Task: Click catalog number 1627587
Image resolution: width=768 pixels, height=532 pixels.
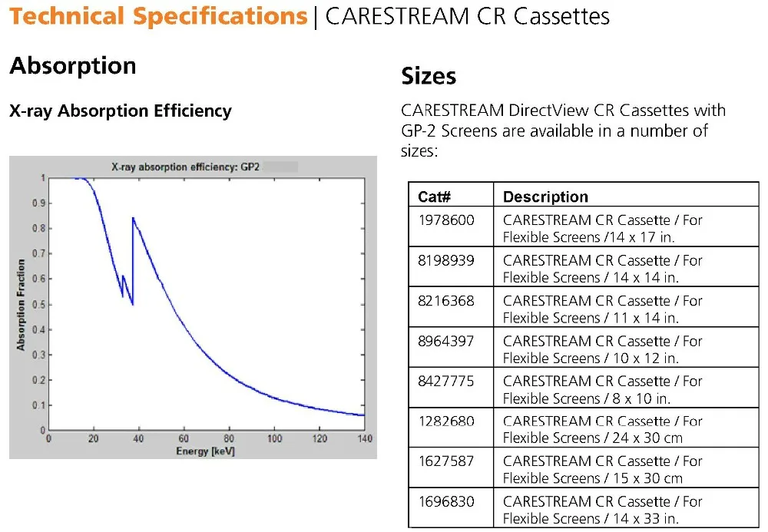Action: tap(446, 461)
